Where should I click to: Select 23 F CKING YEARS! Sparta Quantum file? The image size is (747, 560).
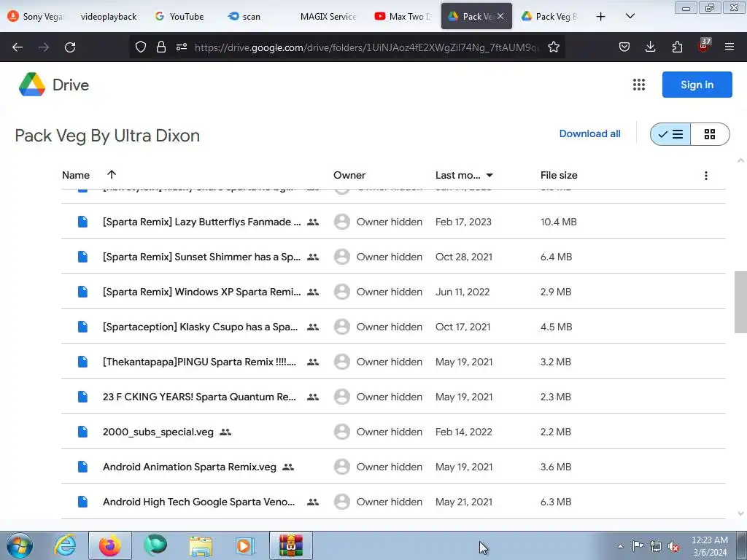(x=199, y=397)
